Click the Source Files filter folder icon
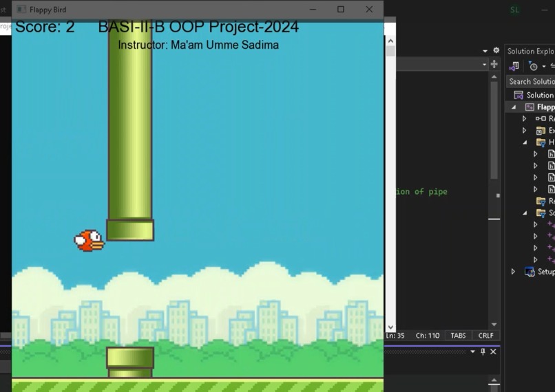 [x=541, y=213]
